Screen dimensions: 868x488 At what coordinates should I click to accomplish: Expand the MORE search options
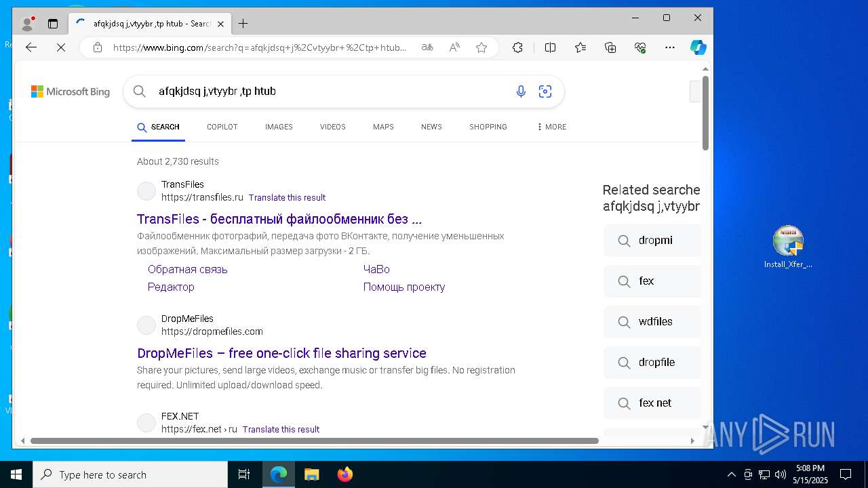[x=551, y=127]
